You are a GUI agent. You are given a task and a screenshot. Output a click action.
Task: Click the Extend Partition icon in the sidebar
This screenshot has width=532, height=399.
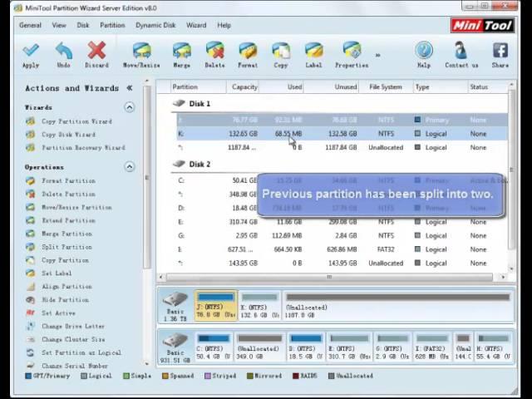click(31, 220)
